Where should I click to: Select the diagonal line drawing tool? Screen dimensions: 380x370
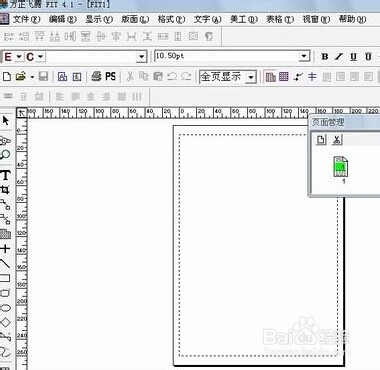click(x=5, y=264)
